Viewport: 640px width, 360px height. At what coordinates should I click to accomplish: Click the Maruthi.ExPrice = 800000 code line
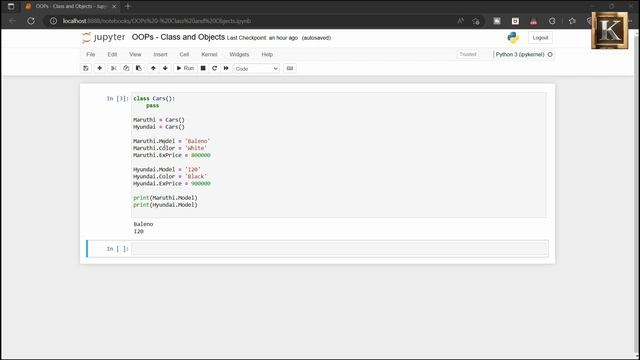172,155
